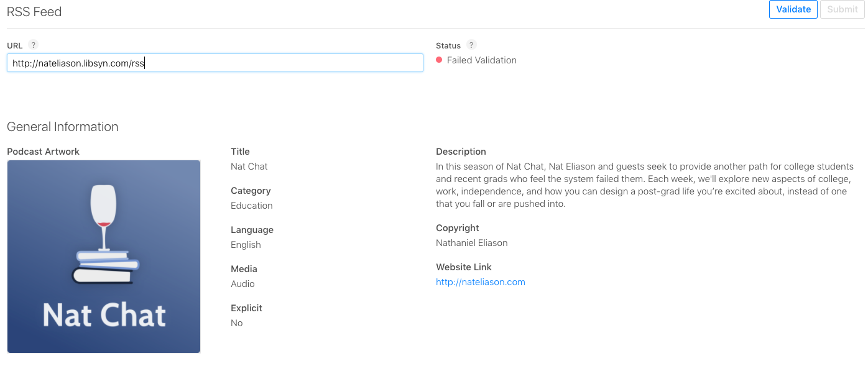Viewport: 868px width, 374px height.
Task: Open the nateliason.com website link
Action: 481,282
